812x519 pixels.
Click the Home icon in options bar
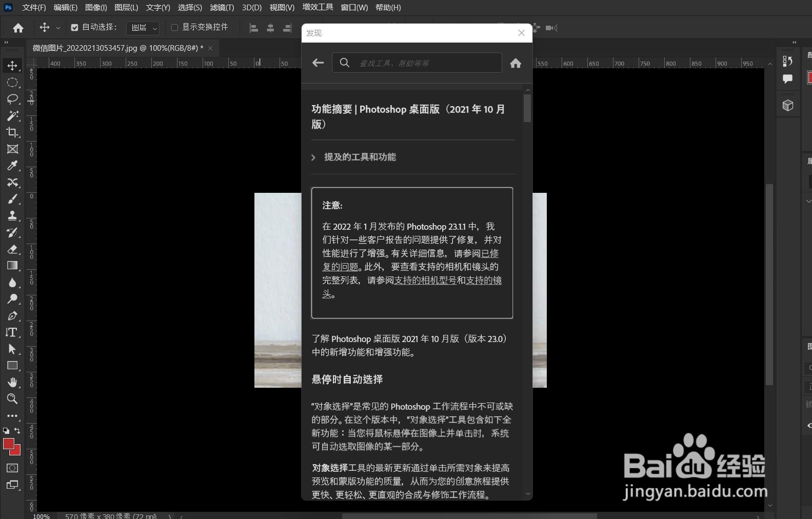(x=18, y=28)
